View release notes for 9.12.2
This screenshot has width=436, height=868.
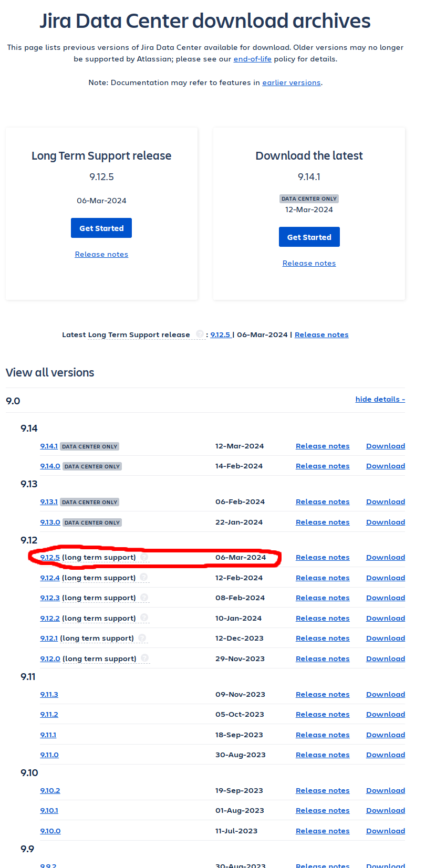[x=323, y=618]
